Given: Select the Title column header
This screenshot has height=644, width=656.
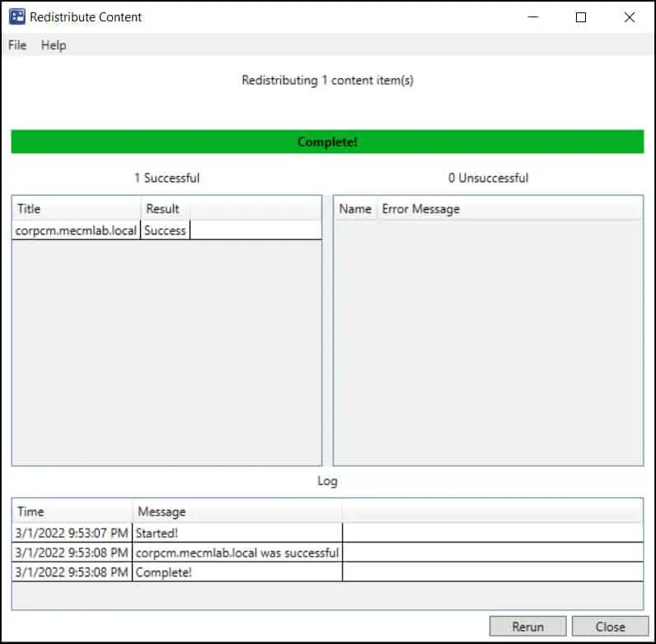Looking at the screenshot, I should pyautogui.click(x=77, y=208).
